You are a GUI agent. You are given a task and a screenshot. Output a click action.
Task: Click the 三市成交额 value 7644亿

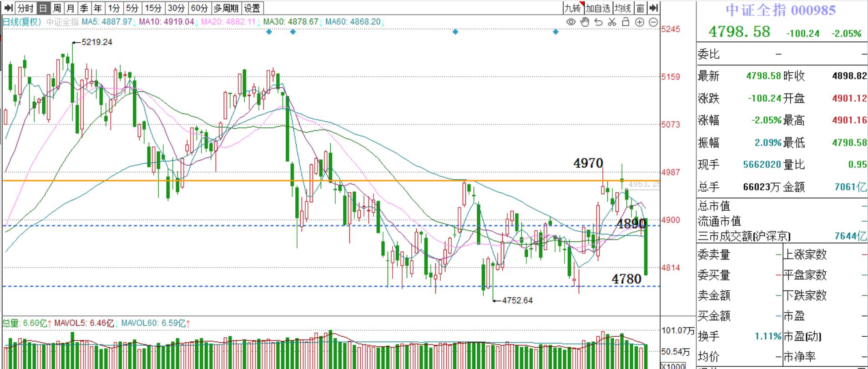pyautogui.click(x=851, y=236)
